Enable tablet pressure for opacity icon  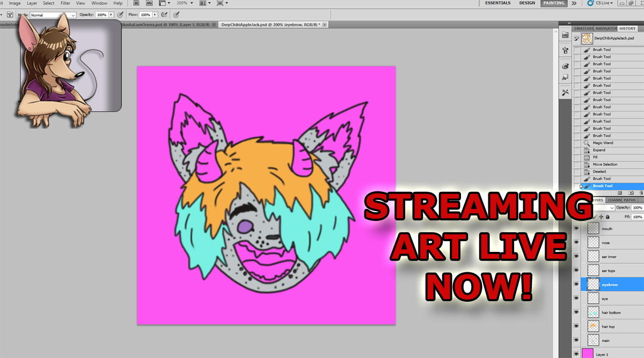coord(120,14)
